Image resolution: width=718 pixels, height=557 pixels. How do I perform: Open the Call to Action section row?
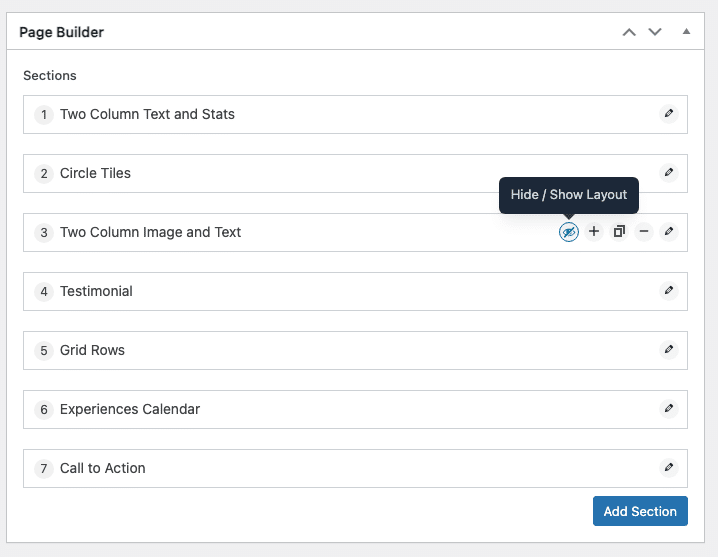click(x=355, y=468)
